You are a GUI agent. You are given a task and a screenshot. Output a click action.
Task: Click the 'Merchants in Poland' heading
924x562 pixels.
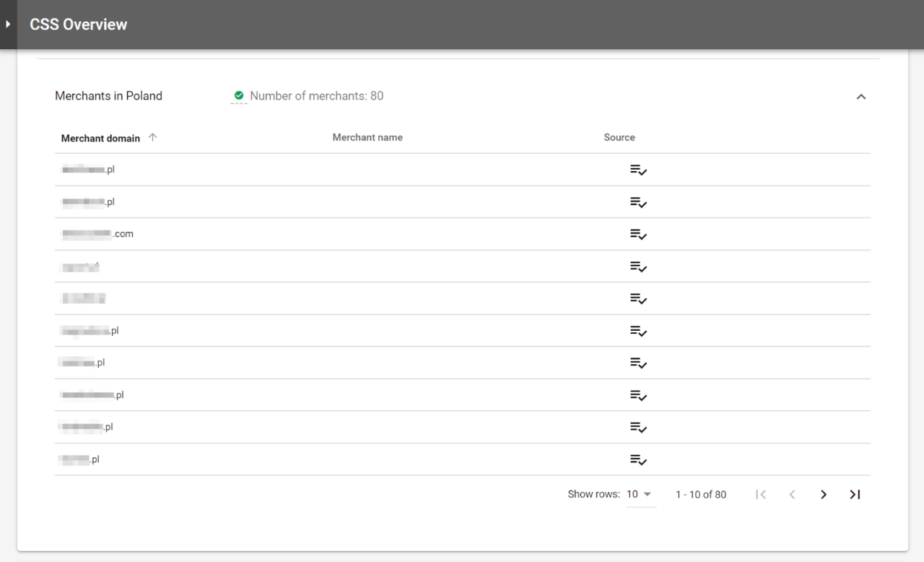pyautogui.click(x=108, y=95)
